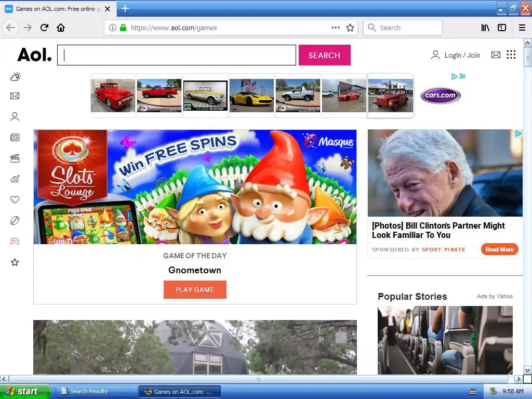
Task: Open the browser home page icon
Action: click(61, 28)
